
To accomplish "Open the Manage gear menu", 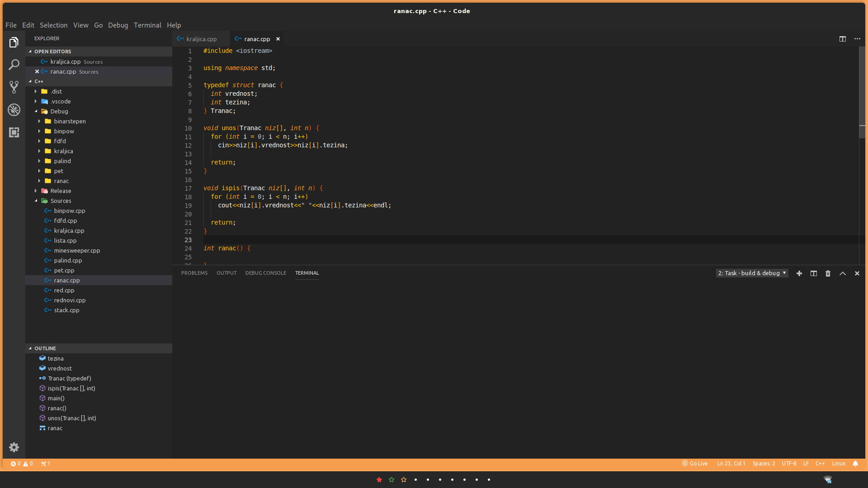I will (x=14, y=447).
